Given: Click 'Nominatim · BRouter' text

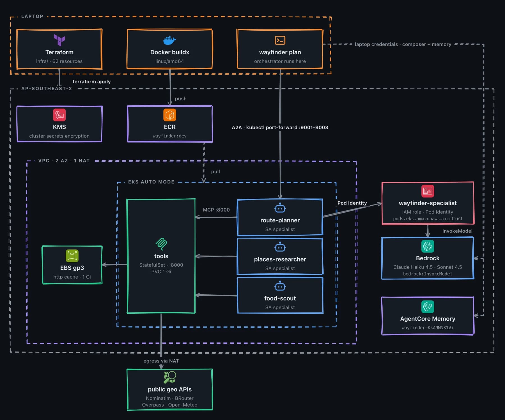Looking at the screenshot, I should (170, 398).
